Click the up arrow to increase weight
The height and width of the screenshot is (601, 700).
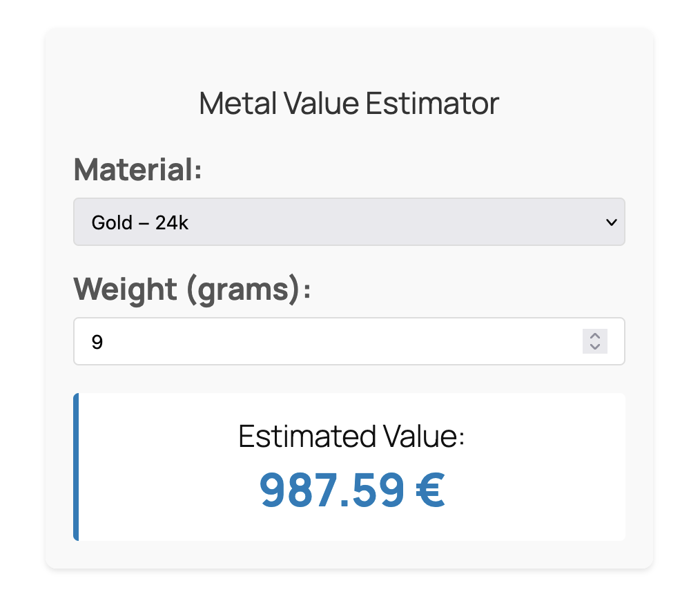(x=594, y=336)
